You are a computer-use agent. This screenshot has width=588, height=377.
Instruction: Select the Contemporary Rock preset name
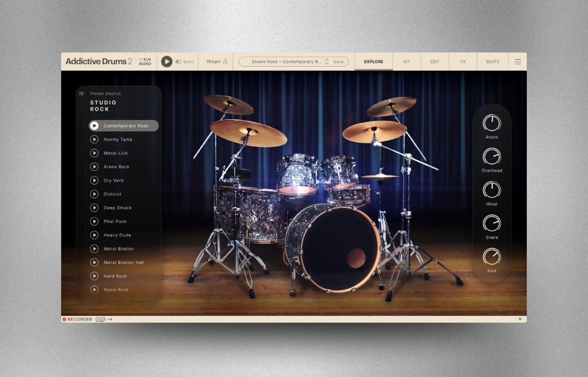click(x=126, y=126)
